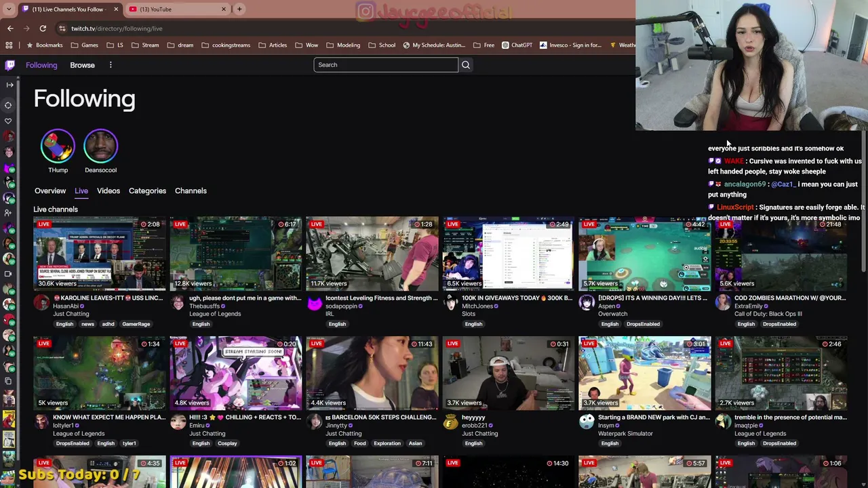Click the tyler1 tag

click(x=129, y=444)
